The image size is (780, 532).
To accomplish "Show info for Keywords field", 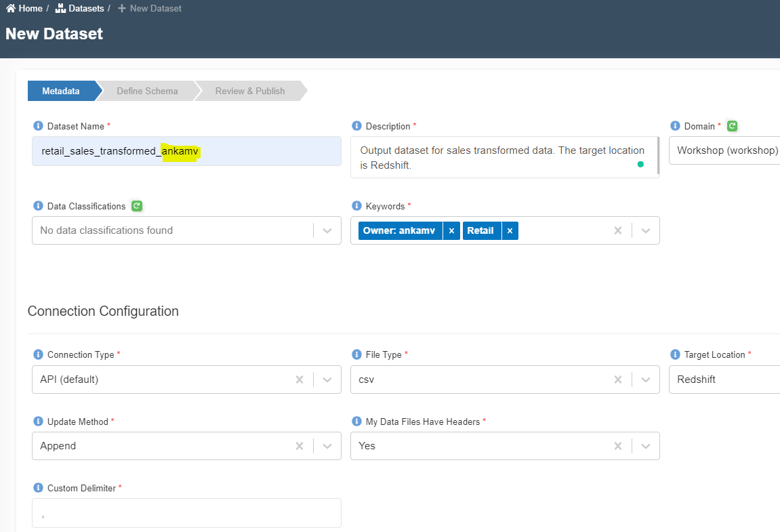I will pos(356,206).
